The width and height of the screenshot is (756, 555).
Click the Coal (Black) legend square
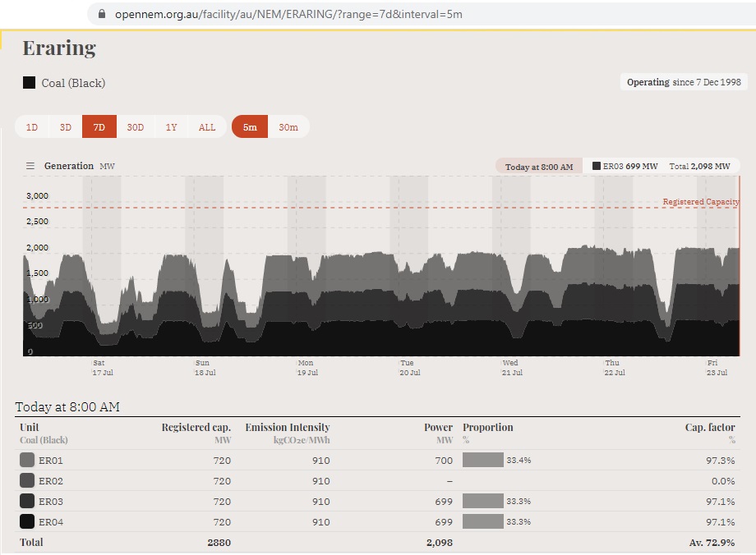click(29, 82)
